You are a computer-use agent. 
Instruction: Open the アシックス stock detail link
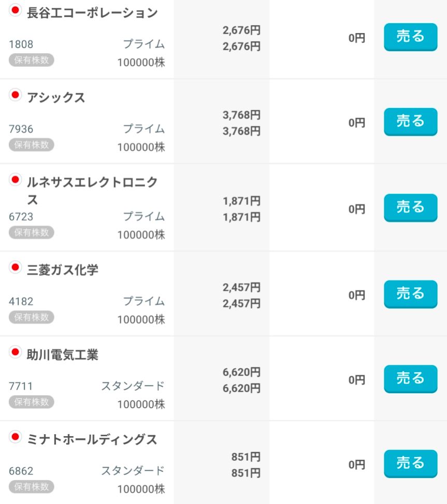[56, 98]
